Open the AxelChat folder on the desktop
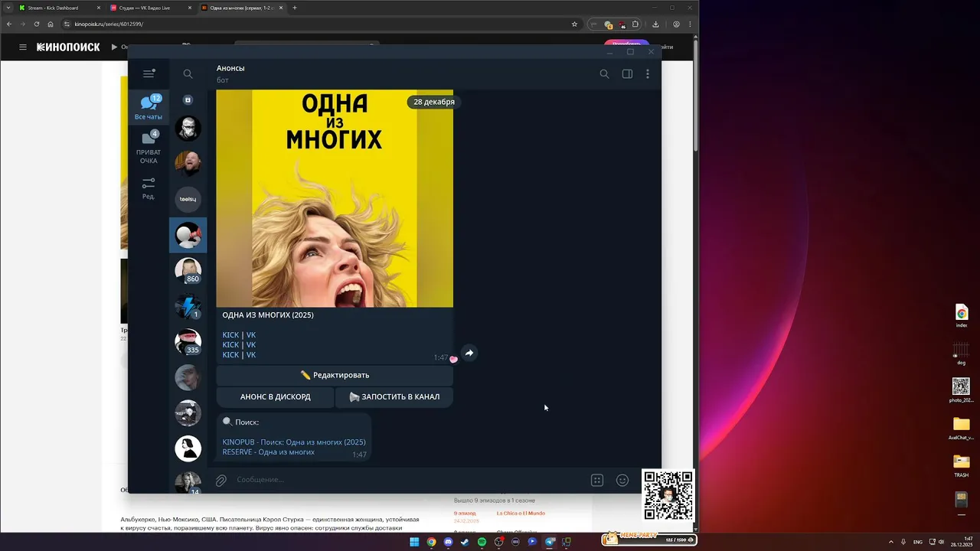The width and height of the screenshot is (980, 551). [962, 429]
